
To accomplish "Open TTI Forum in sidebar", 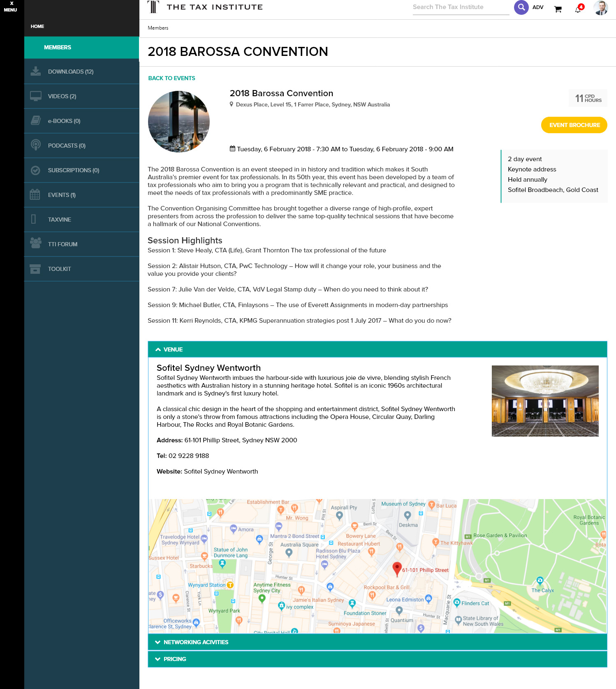I will pos(82,244).
